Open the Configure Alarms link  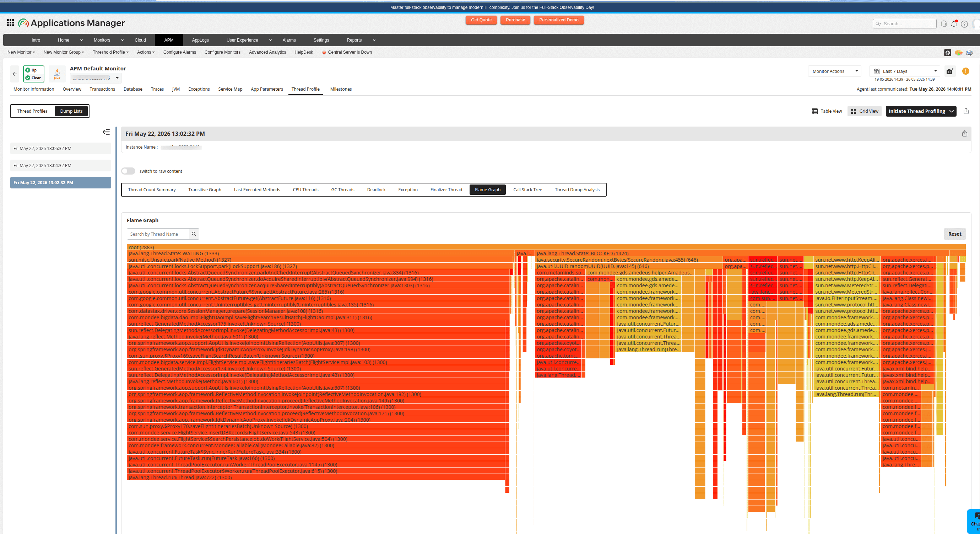pos(180,52)
